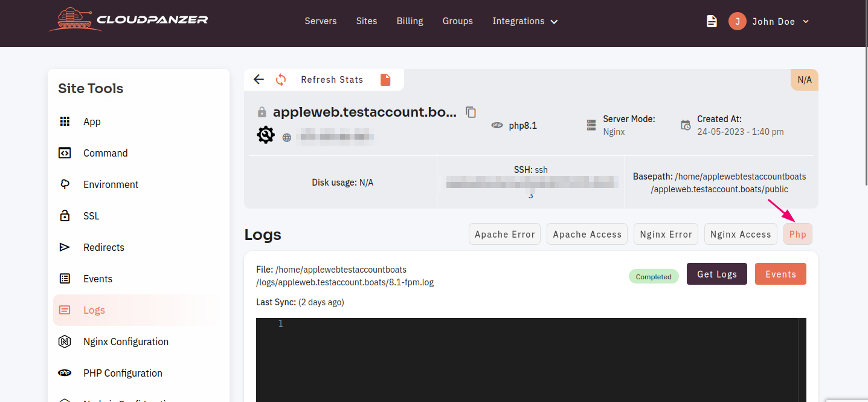This screenshot has height=402, width=868.
Task: Click the globe icon beside the IP address
Action: point(287,137)
